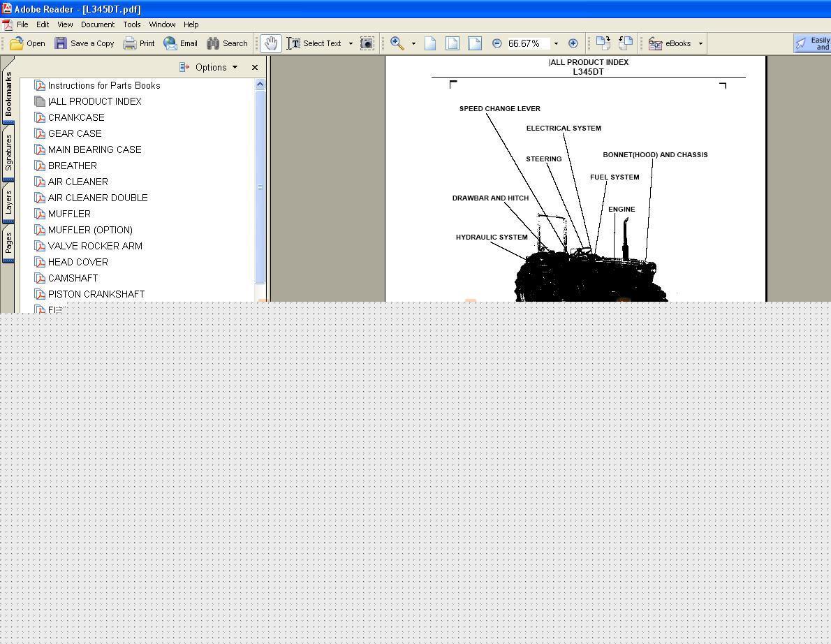Screen dimensions: 831x644
Task: Click the ENGINE label in the diagram
Action: click(x=622, y=210)
